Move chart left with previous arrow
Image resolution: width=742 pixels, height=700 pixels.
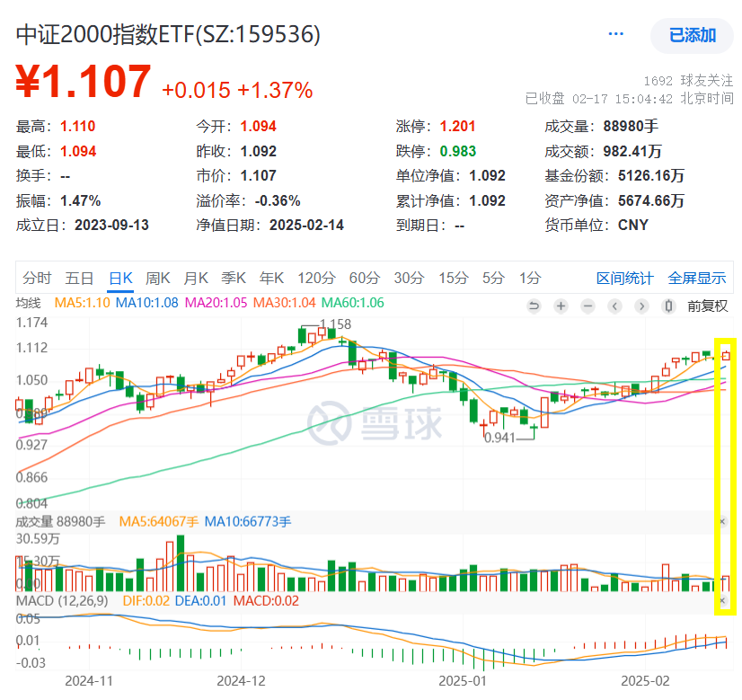614,306
